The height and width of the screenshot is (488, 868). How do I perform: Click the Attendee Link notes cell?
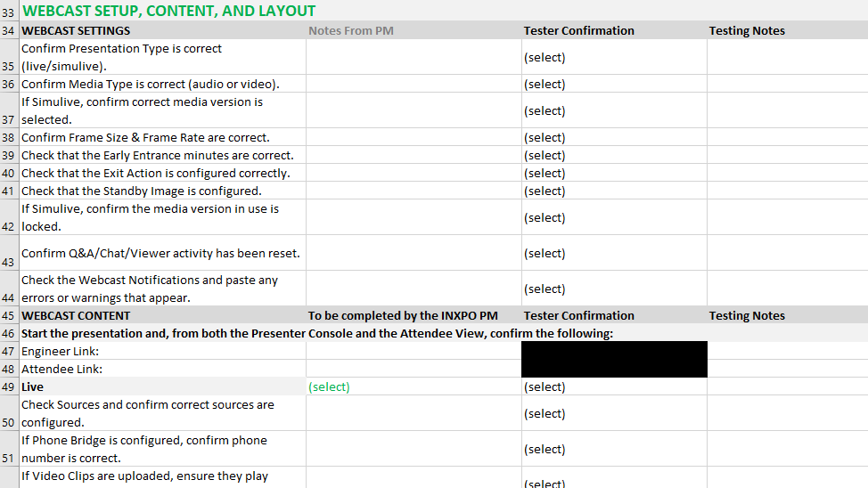click(414, 370)
